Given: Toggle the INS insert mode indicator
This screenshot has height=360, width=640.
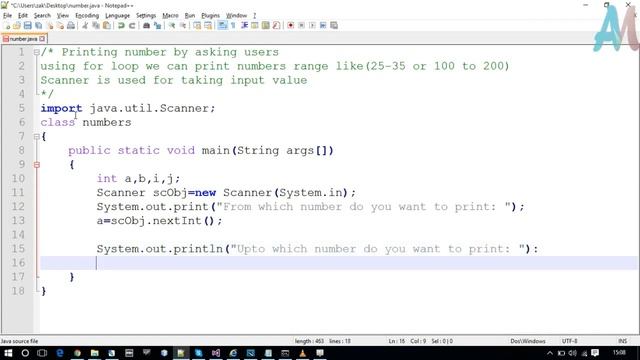Looking at the screenshot, I should [622, 341].
